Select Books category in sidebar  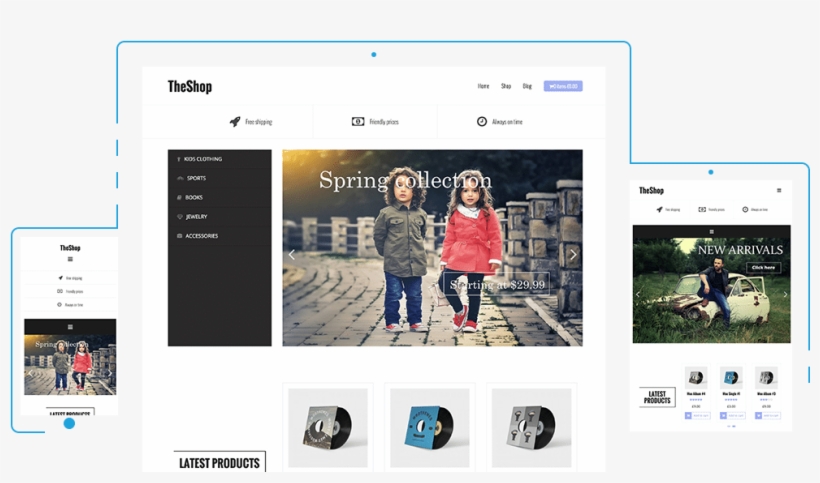point(220,198)
